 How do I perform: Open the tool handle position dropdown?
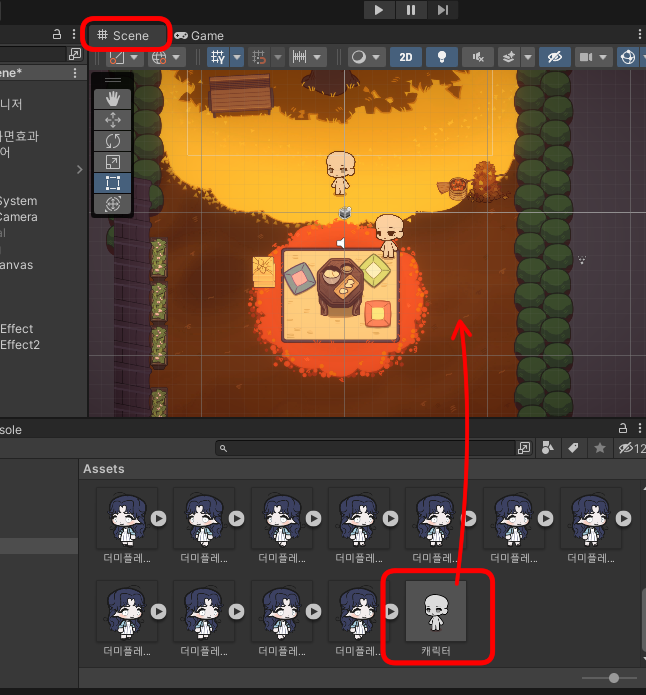[x=134, y=57]
